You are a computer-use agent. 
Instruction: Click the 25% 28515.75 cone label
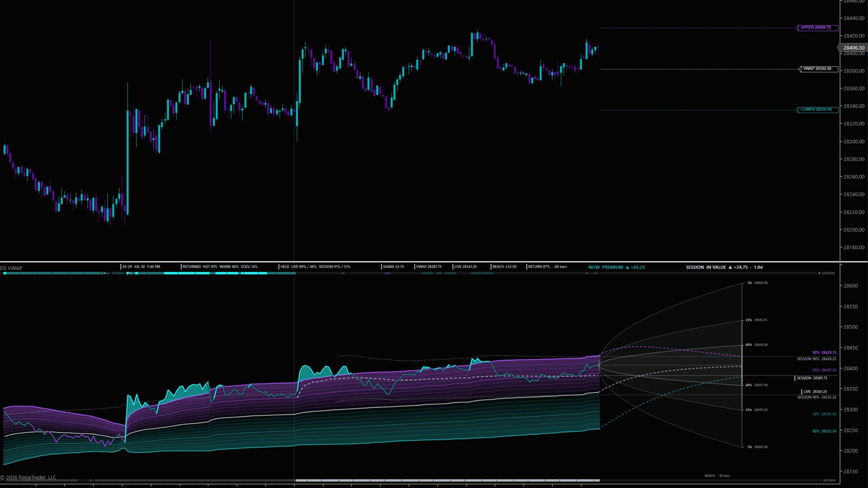[x=756, y=320]
